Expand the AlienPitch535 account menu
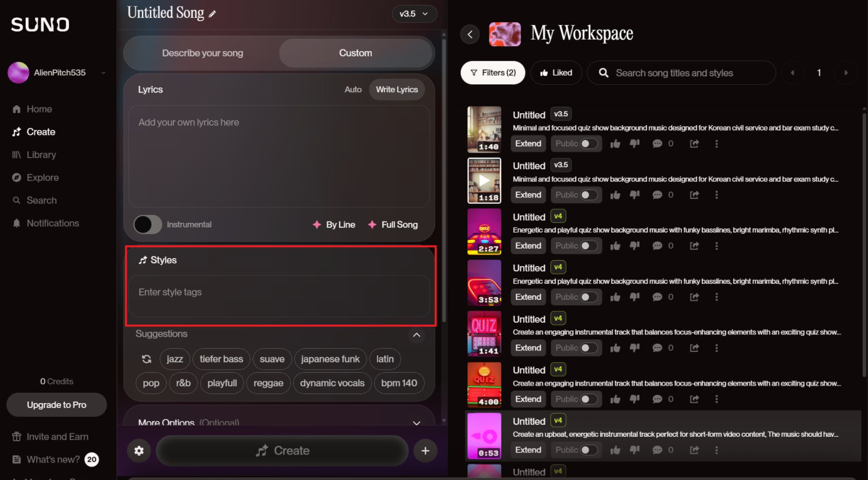 click(103, 72)
